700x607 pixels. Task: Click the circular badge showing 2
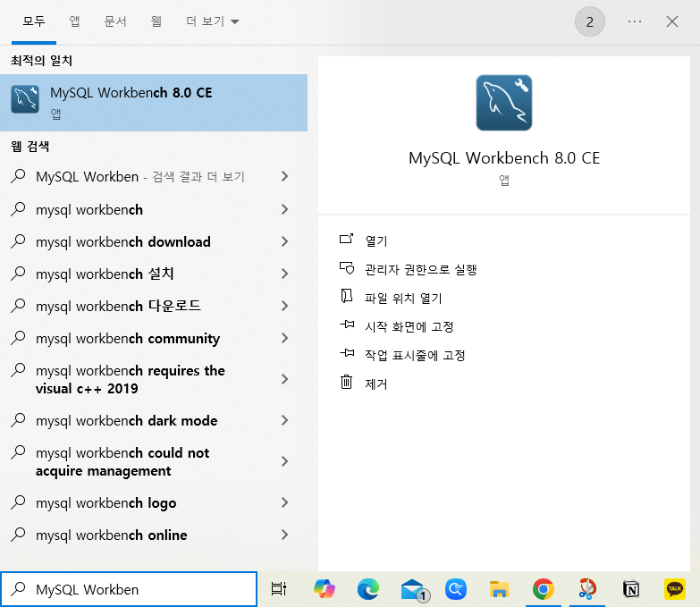590,21
